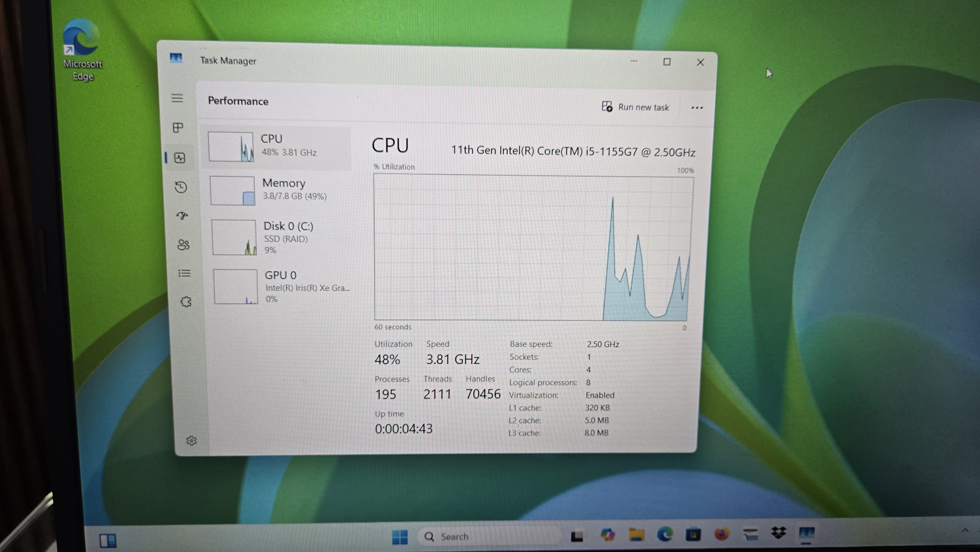Click Run new task
The height and width of the screenshot is (552, 980).
(x=635, y=107)
